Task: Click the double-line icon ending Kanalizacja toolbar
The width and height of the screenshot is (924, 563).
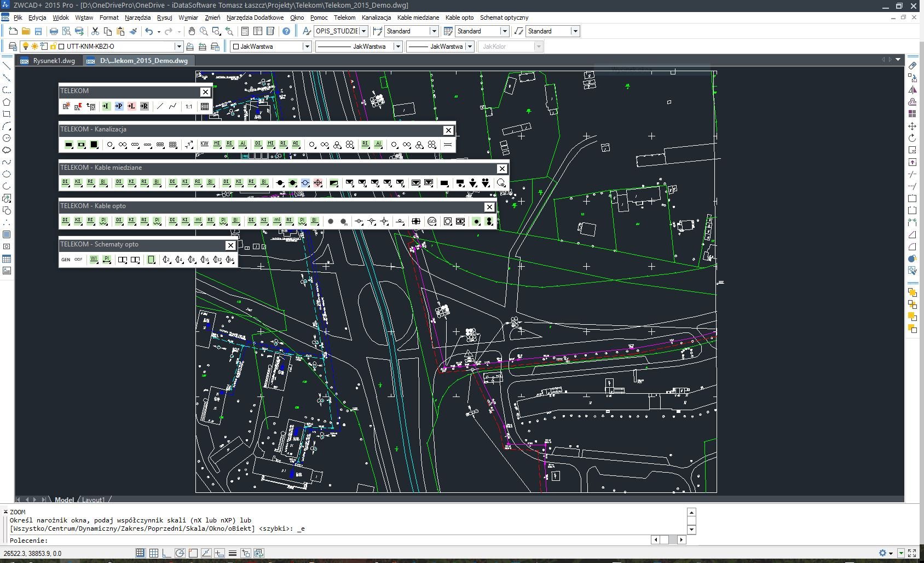Action: pyautogui.click(x=448, y=145)
